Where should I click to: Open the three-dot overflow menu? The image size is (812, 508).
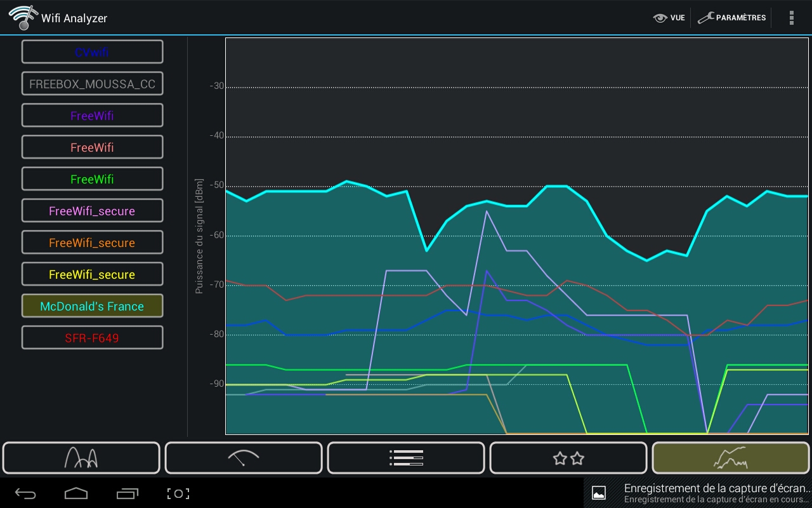point(791,18)
